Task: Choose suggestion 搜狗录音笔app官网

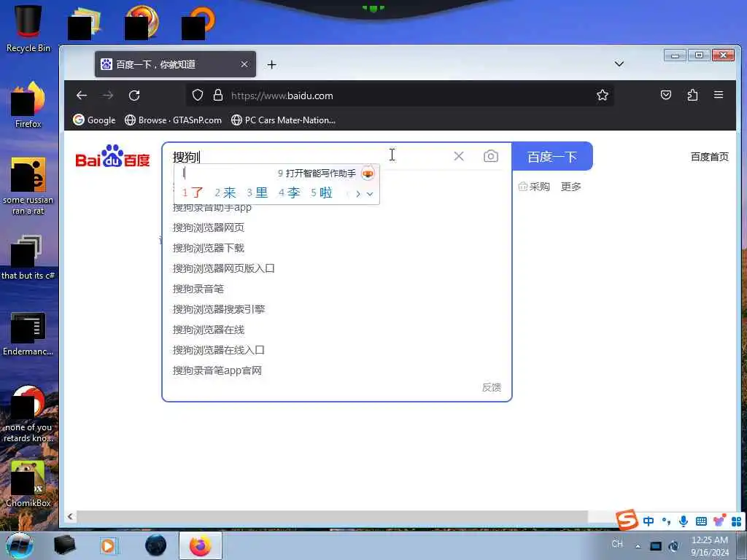Action: [217, 371]
